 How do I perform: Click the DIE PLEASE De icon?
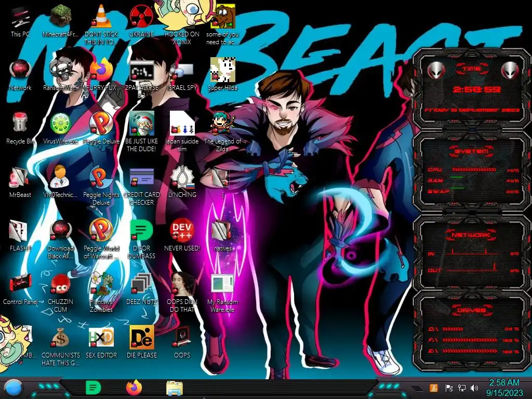click(x=141, y=338)
